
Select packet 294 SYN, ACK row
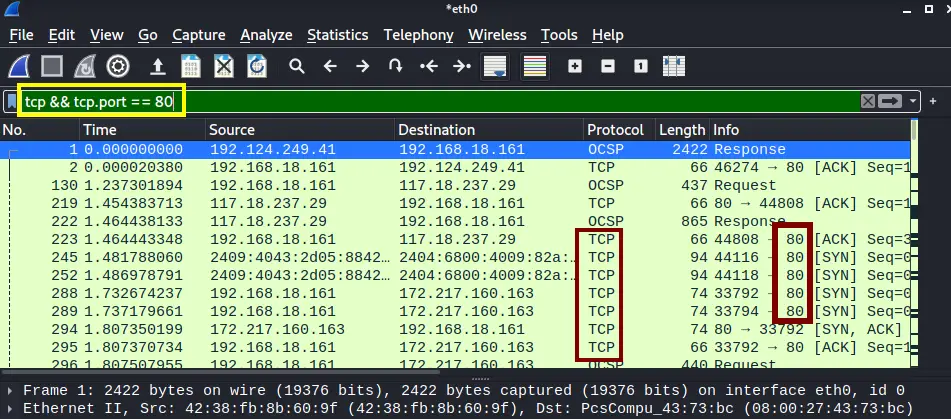[x=455, y=329]
